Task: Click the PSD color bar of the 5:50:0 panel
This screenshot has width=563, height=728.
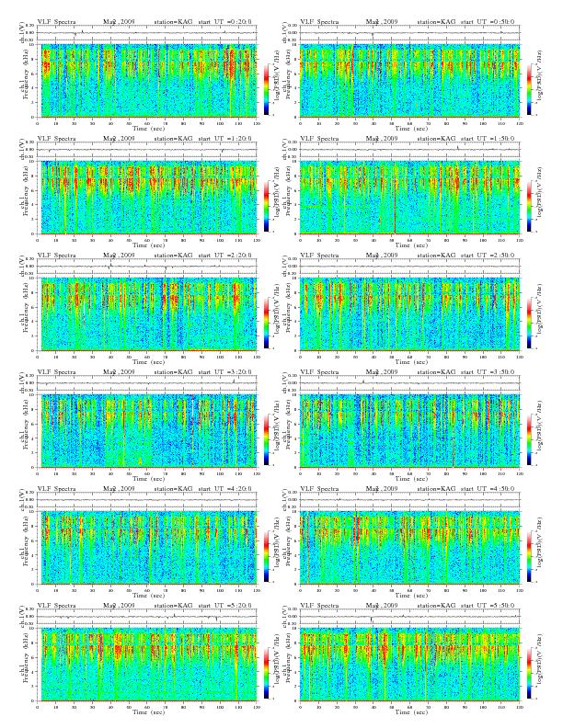Action: pyautogui.click(x=530, y=673)
